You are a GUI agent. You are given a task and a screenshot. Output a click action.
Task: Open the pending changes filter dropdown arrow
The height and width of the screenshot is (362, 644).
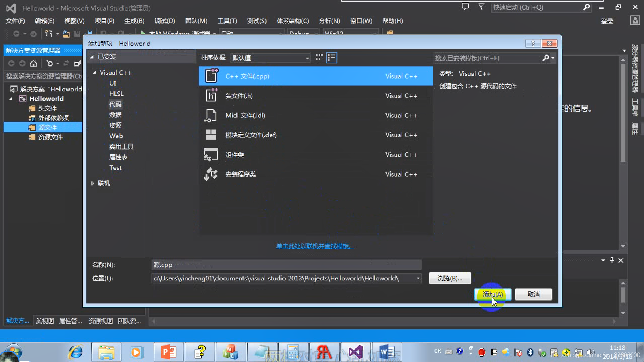coord(57,63)
